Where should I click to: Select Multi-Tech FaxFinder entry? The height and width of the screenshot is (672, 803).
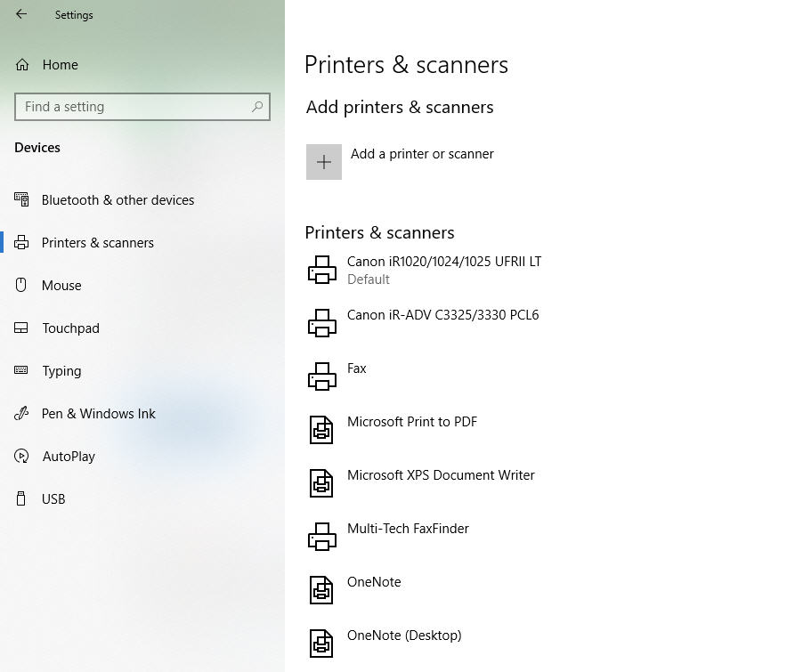point(408,528)
